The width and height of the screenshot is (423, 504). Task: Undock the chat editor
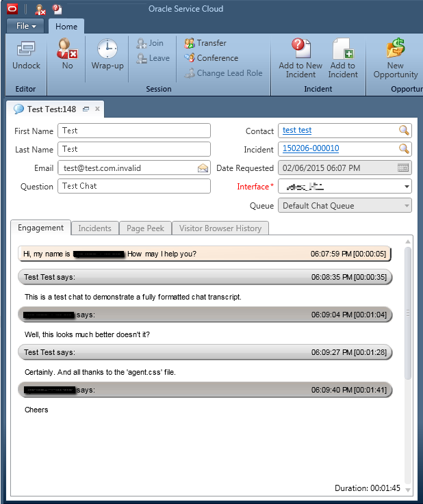point(26,55)
